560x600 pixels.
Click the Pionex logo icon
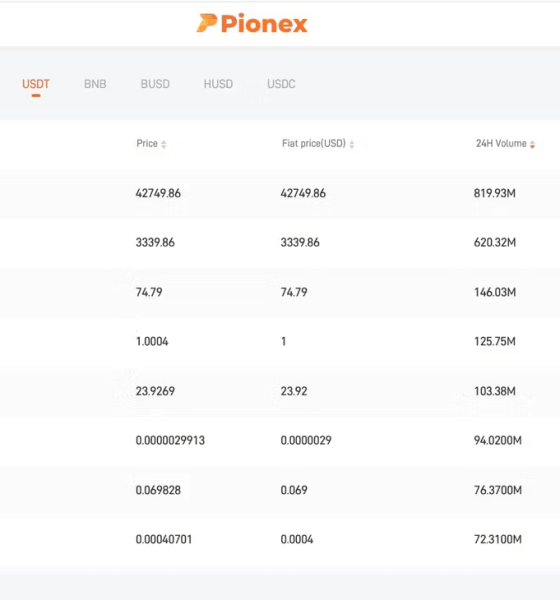click(x=207, y=23)
